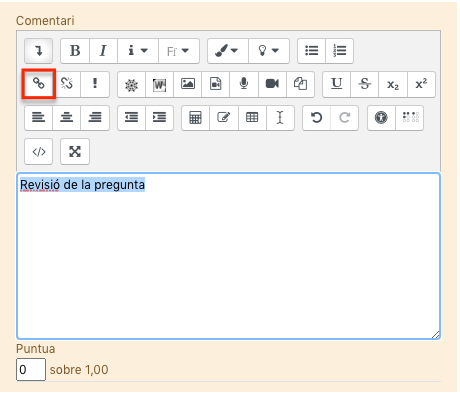Center align the text
Screen dimensions: 460x393
click(67, 118)
